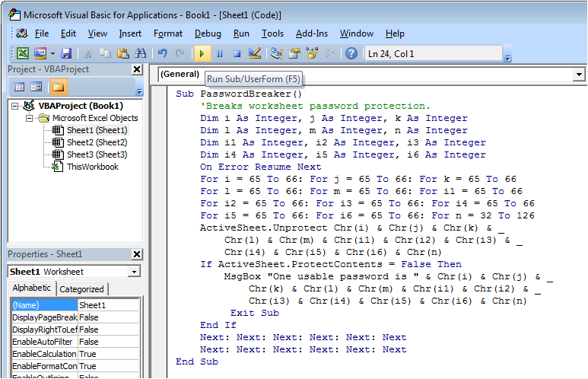This screenshot has width=588, height=379.
Task: Click EnableFormatCon True value
Action: [x=108, y=366]
